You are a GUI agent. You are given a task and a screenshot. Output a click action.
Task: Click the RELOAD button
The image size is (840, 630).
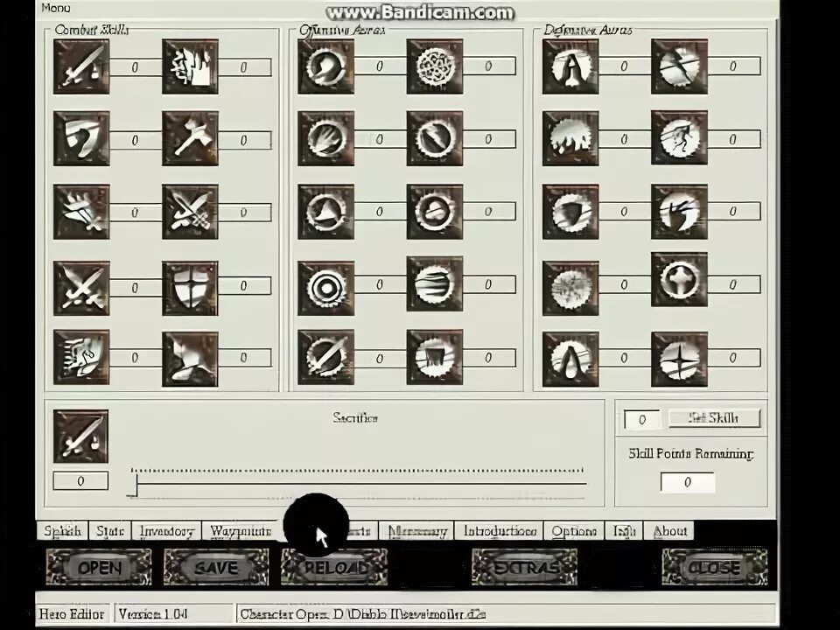pos(333,567)
